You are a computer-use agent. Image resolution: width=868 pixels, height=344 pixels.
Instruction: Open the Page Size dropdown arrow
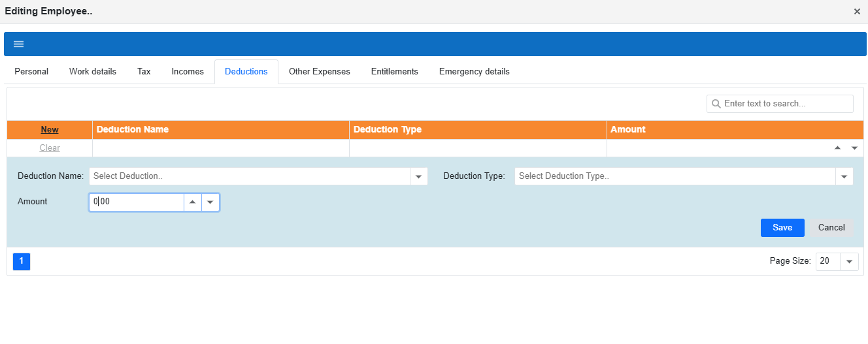pyautogui.click(x=849, y=261)
